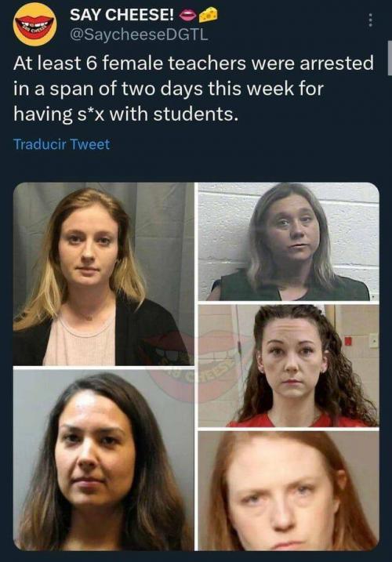Open photo with gray curtain background
Viewport: 392px width, 562px height.
(103, 274)
